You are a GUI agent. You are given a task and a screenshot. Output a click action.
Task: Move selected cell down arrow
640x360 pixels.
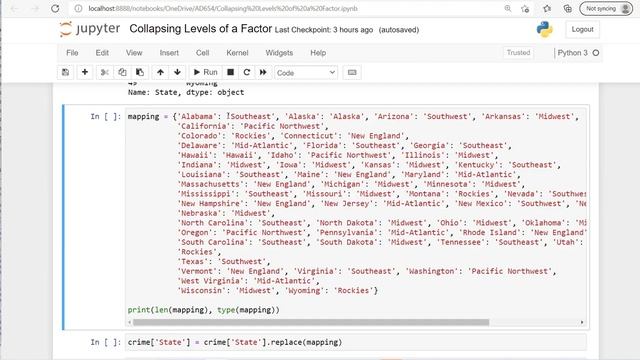tap(177, 72)
